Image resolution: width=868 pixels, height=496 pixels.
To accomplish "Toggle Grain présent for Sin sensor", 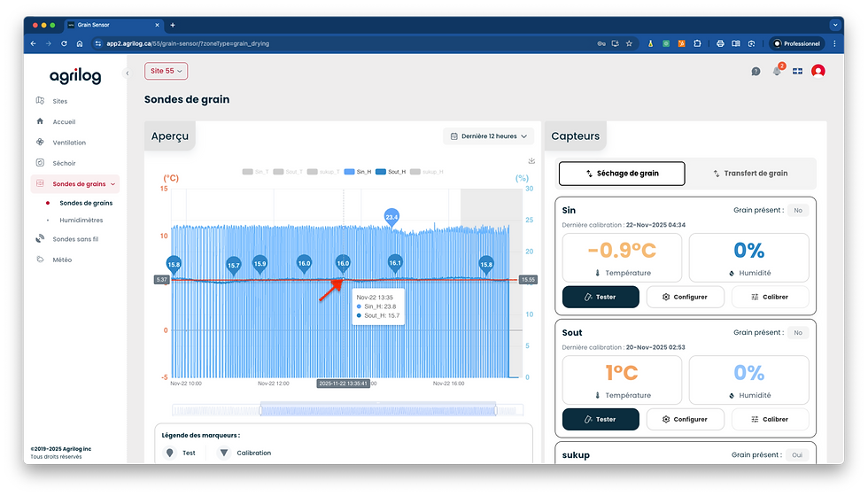I will [798, 211].
